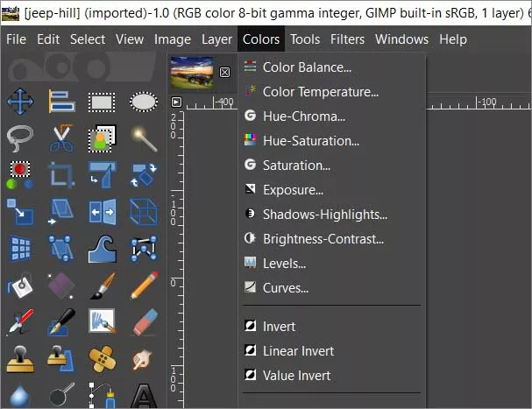Open the Hue-Saturation dialog
This screenshot has width=532, height=409.
point(310,141)
